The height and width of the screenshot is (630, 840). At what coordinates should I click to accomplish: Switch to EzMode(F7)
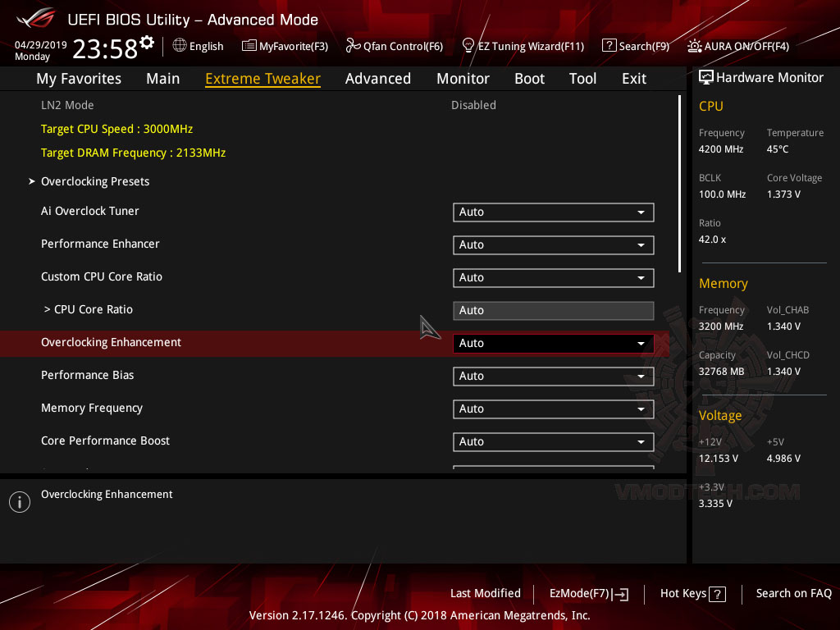click(589, 594)
